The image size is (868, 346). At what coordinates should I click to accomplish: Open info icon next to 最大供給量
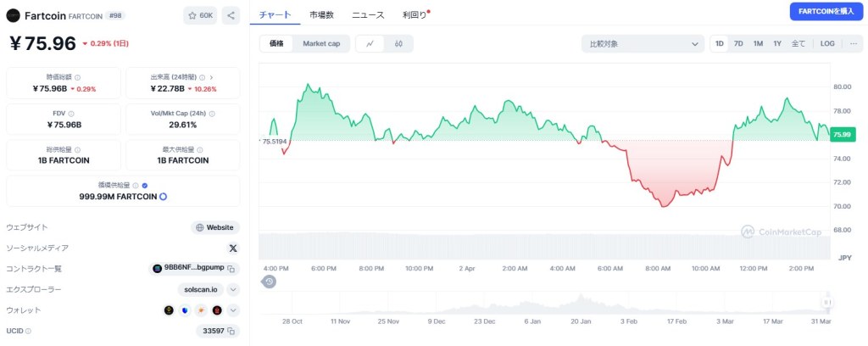pyautogui.click(x=200, y=150)
